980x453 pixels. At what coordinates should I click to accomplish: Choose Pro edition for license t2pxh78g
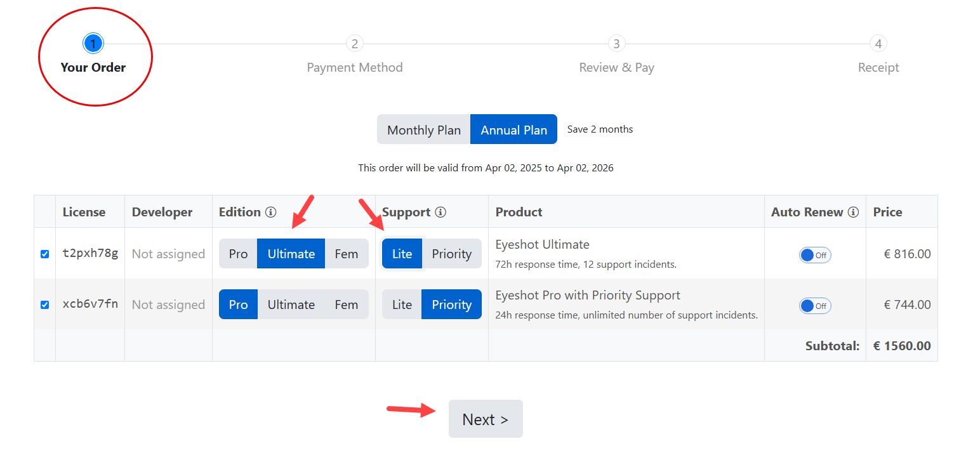pyautogui.click(x=238, y=254)
